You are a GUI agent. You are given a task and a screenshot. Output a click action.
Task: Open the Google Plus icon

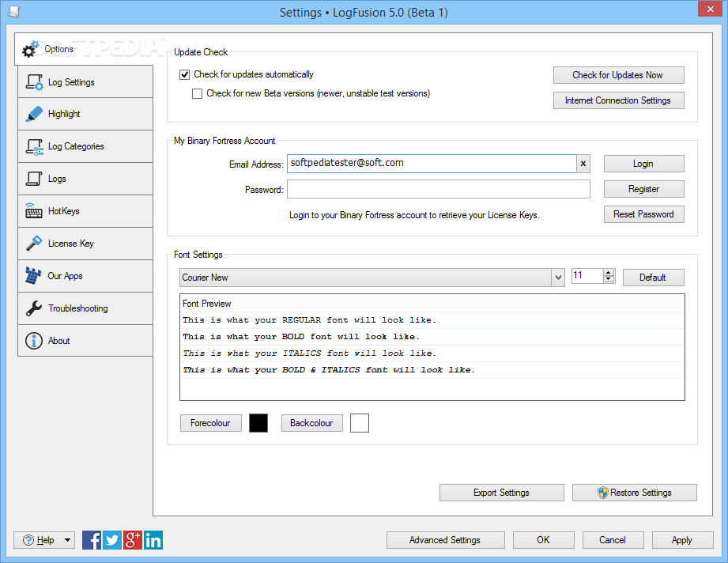[x=132, y=540]
